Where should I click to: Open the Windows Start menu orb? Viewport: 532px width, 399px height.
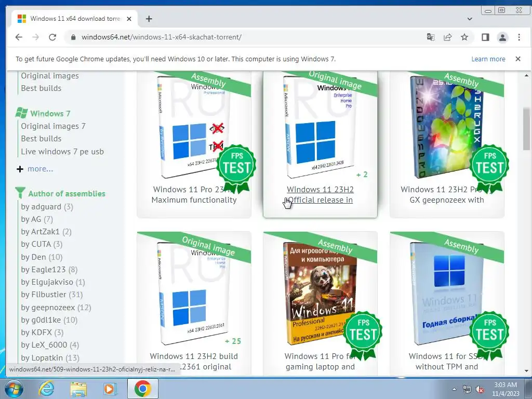[x=14, y=389]
